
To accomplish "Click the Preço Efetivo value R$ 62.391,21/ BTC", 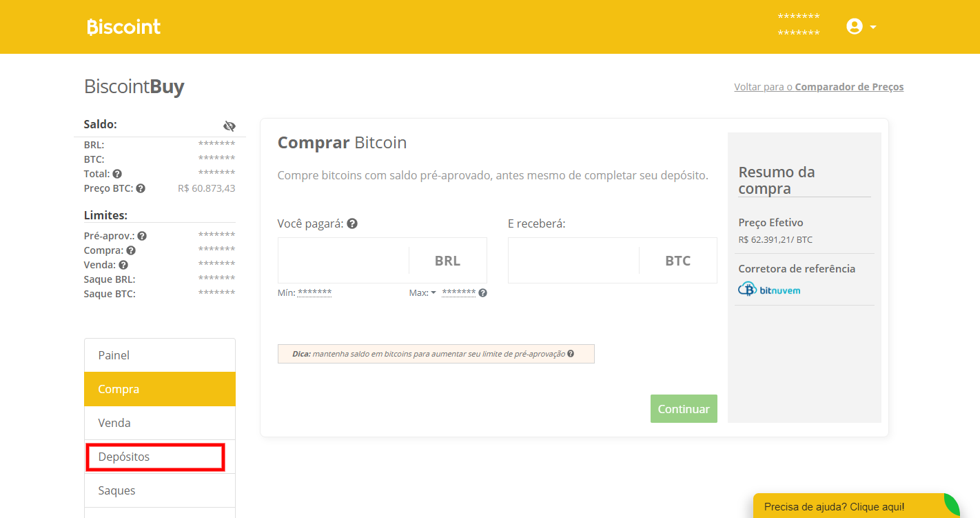I will (x=775, y=240).
